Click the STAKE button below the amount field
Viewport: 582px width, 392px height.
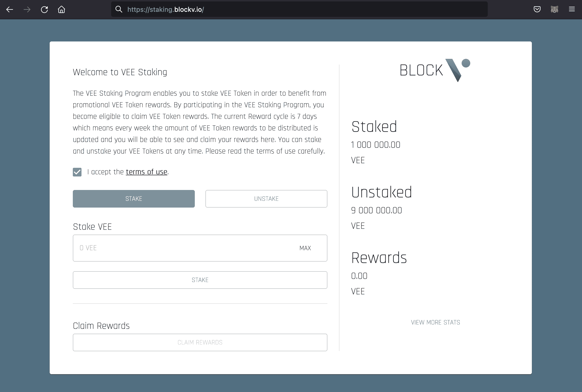tap(200, 280)
